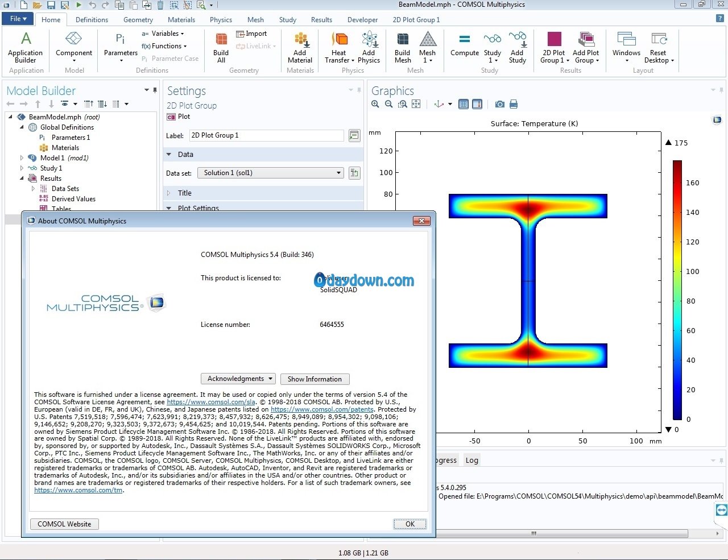Open the view axis dropdown arrow in Graphics
728x560 pixels.
click(x=450, y=104)
